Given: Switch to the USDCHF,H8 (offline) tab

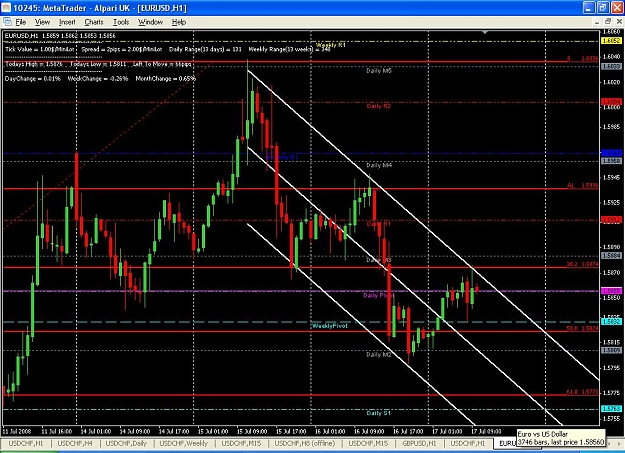Looking at the screenshot, I should pos(305,443).
